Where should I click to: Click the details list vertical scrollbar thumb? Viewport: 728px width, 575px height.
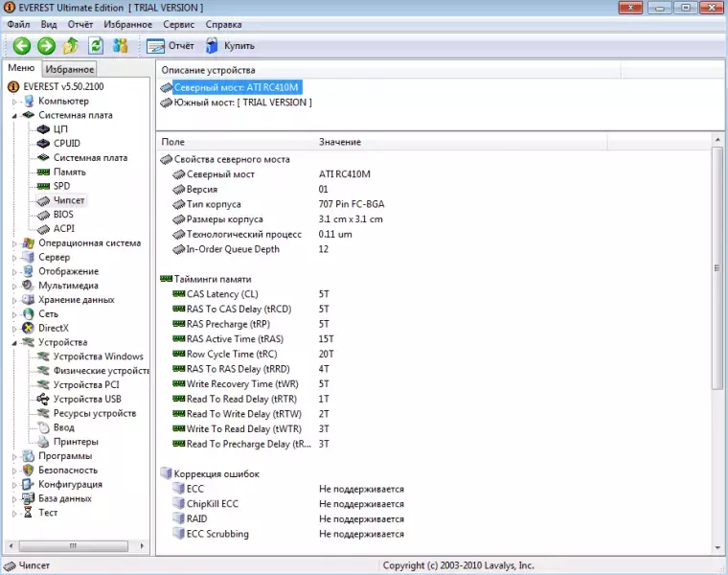tap(717, 268)
